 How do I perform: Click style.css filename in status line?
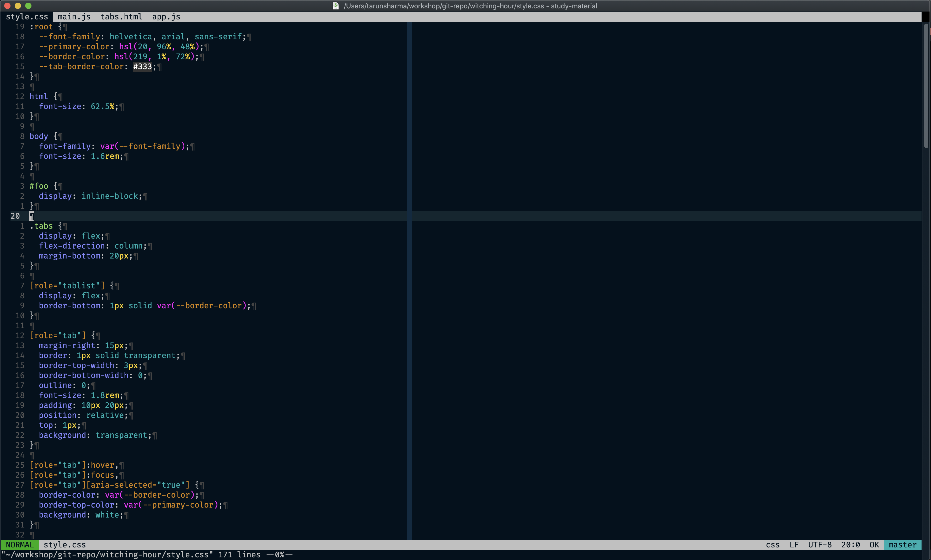click(65, 545)
